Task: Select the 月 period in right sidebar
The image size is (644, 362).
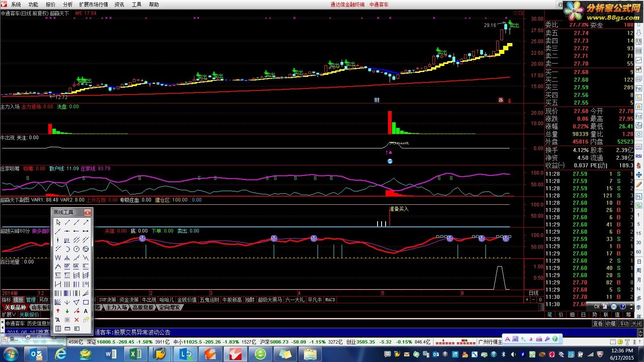Action: [639, 280]
